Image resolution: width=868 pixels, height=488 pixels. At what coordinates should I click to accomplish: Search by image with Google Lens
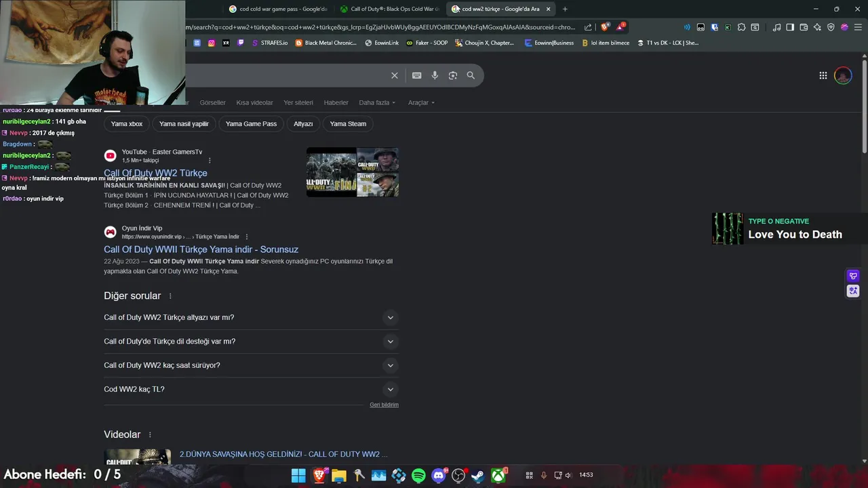point(453,75)
